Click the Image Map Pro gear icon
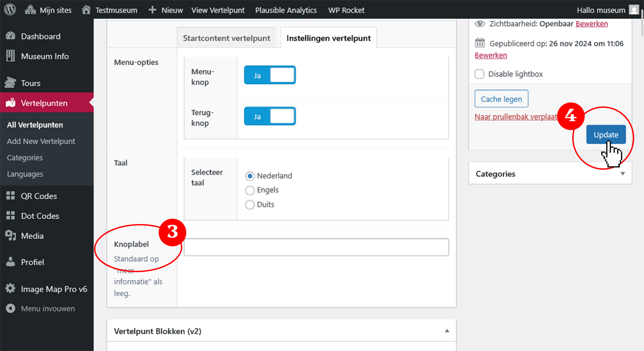Viewport: 644px width, 351px height. point(11,289)
